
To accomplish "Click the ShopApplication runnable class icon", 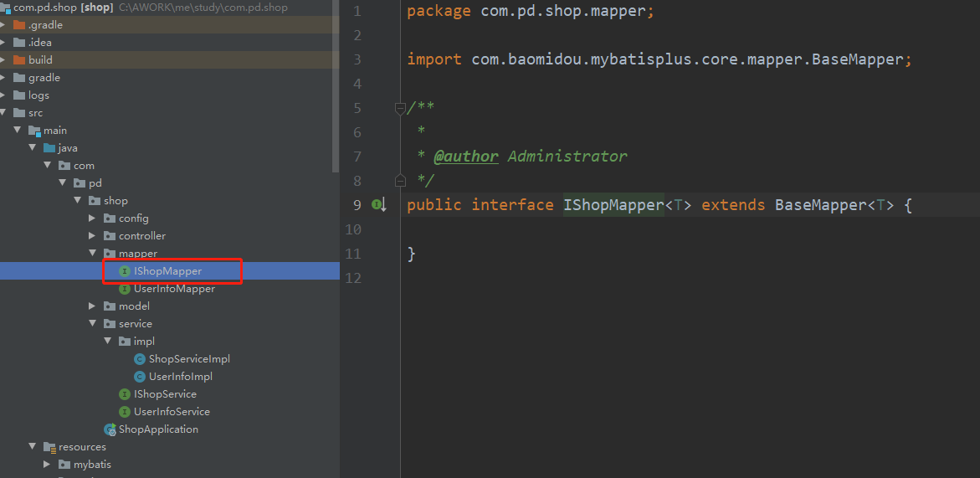I will [x=110, y=429].
